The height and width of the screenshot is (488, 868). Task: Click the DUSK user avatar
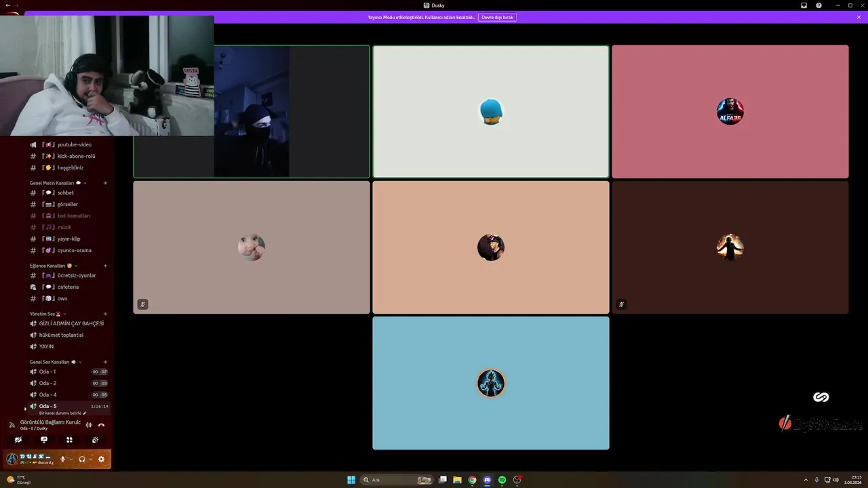(12, 459)
